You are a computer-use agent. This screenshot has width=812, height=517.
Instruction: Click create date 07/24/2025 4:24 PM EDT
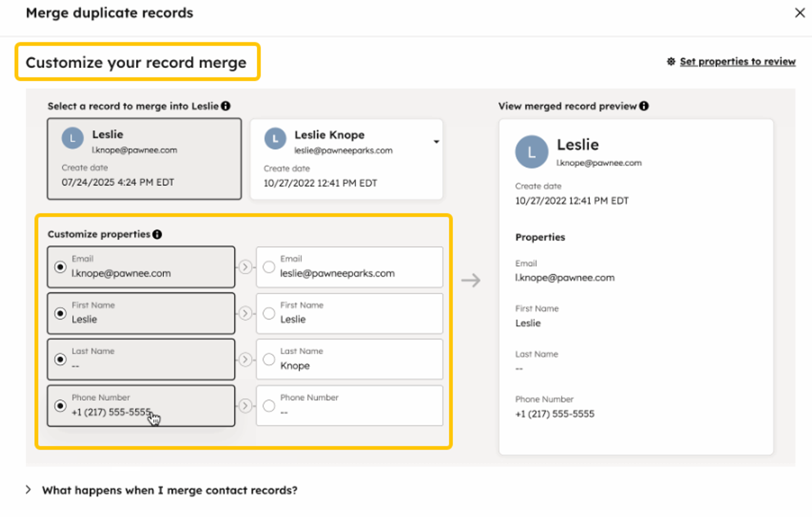118,182
